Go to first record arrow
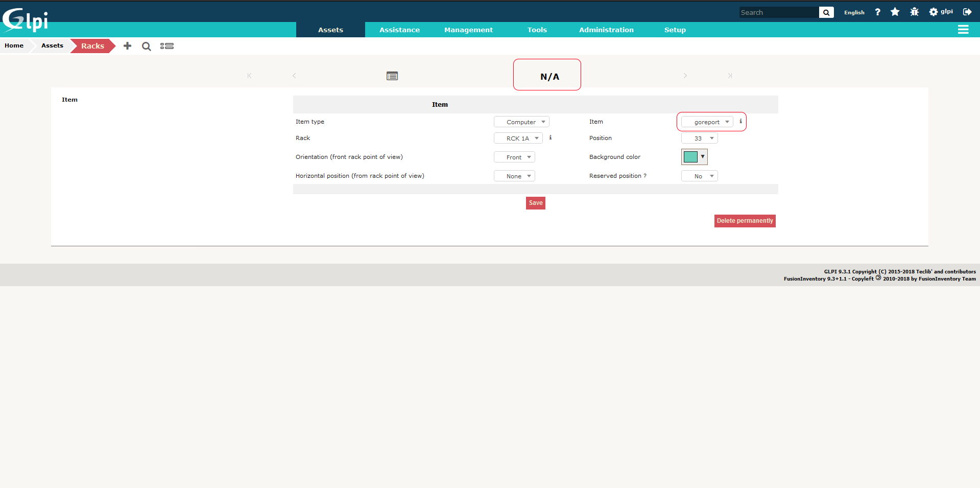This screenshot has width=980, height=488. (249, 76)
